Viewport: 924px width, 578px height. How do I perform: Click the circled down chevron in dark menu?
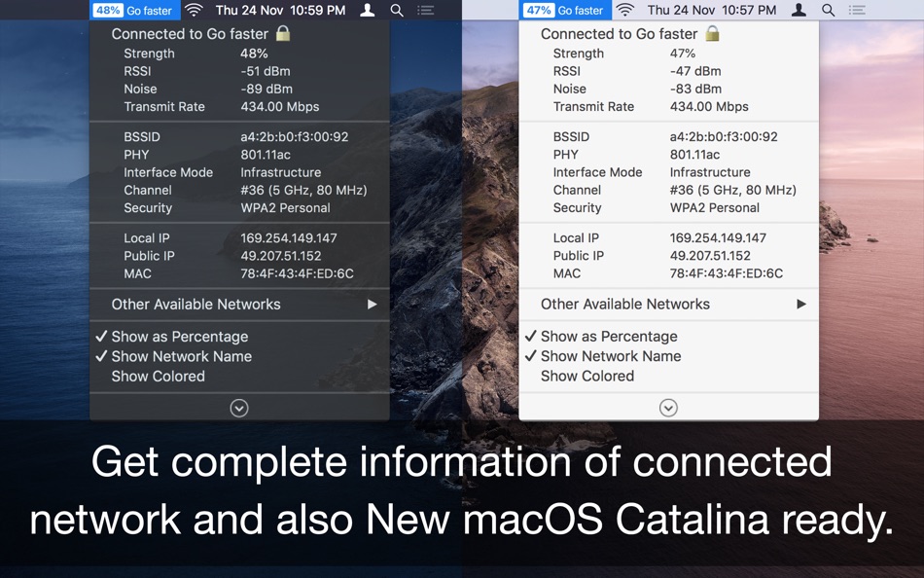[239, 408]
